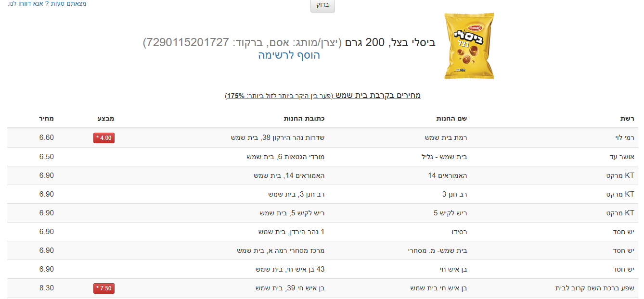Click שפע ברכת השם chain name
Viewport: 644px width, 299px height.
click(x=594, y=288)
